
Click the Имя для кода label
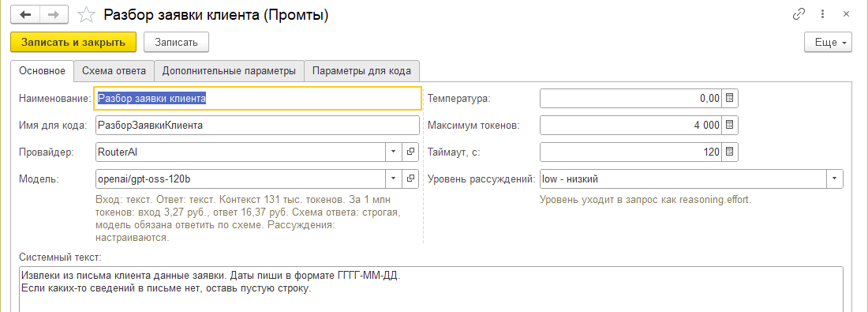coord(53,126)
